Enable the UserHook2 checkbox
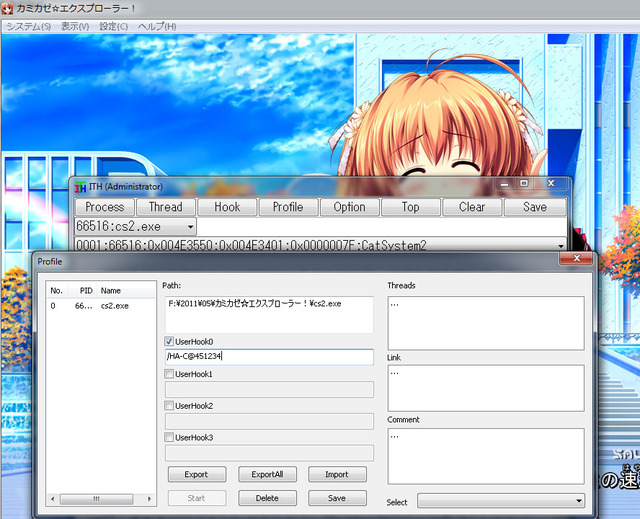 point(169,406)
